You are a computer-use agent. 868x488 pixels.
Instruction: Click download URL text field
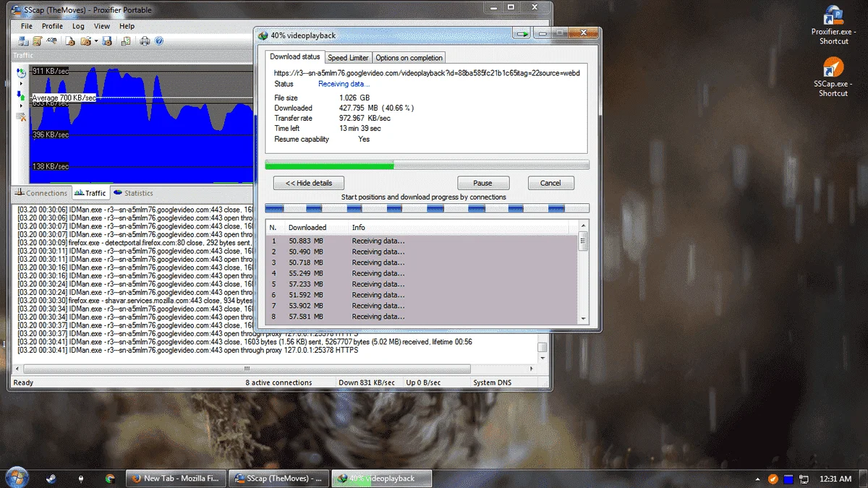coord(427,73)
